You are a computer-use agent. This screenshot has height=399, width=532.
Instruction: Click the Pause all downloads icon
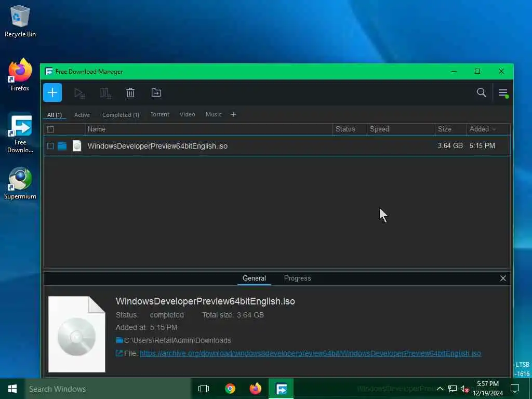point(105,93)
